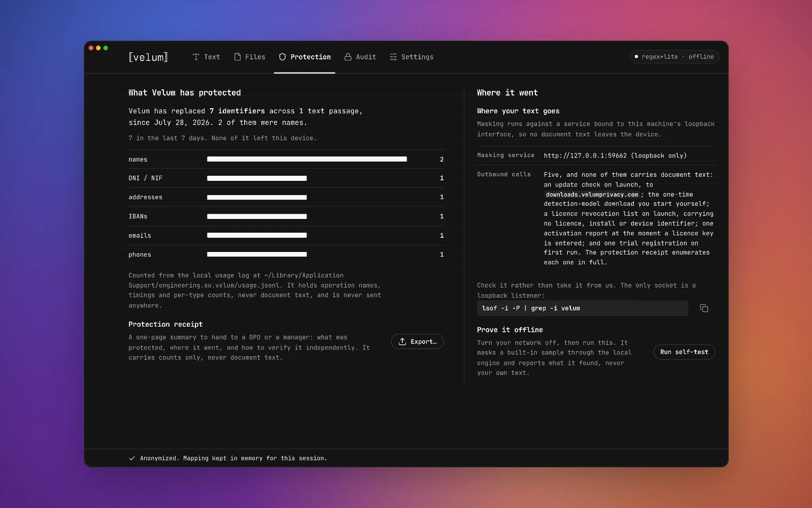Click the downloads.velumprivacy.com domain text
Image resolution: width=812 pixels, height=508 pixels.
[592, 195]
